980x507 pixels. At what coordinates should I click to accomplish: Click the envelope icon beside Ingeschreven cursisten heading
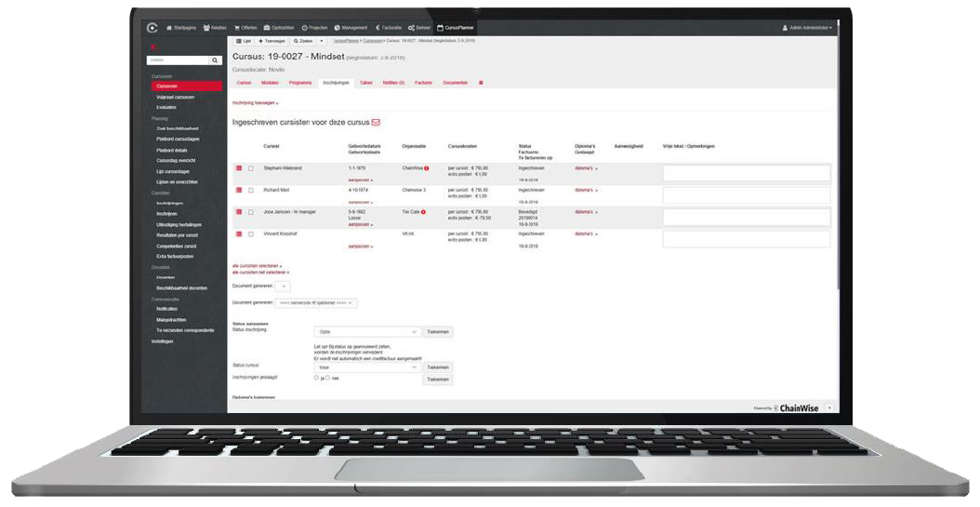click(376, 123)
